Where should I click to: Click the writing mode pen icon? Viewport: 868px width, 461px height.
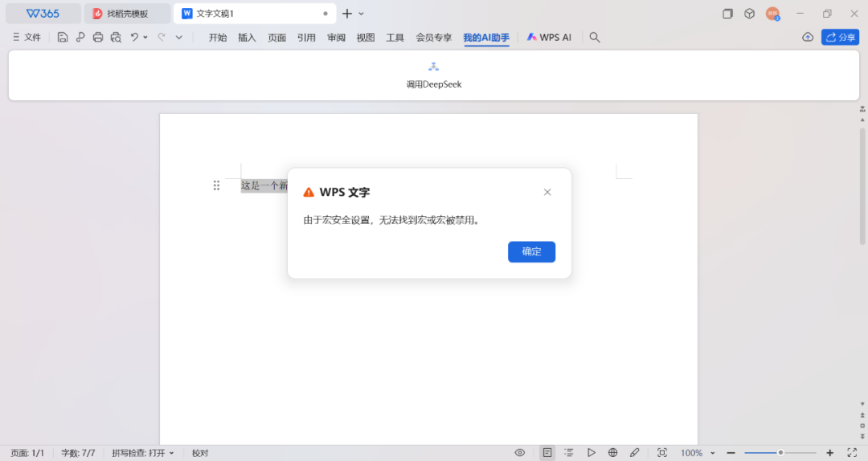(634, 453)
